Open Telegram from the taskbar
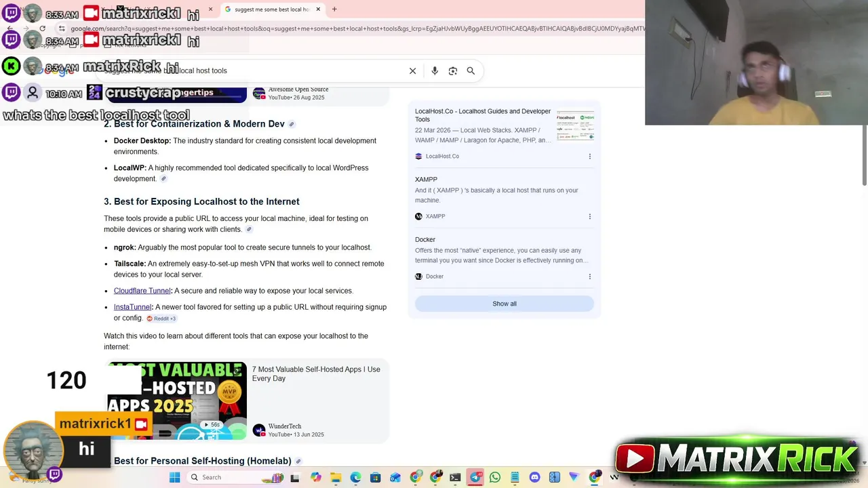Viewport: 868px width, 488px height. click(475, 477)
